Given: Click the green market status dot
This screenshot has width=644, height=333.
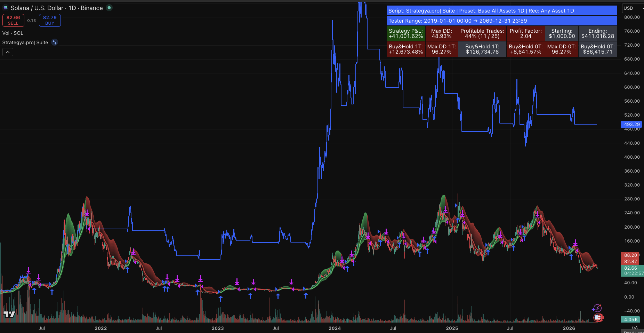Looking at the screenshot, I should pos(109,8).
